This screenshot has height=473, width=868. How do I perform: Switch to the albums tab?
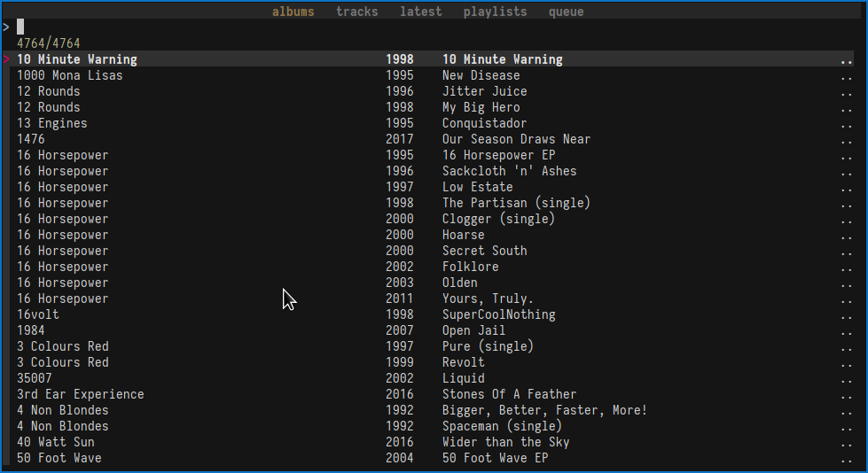293,12
